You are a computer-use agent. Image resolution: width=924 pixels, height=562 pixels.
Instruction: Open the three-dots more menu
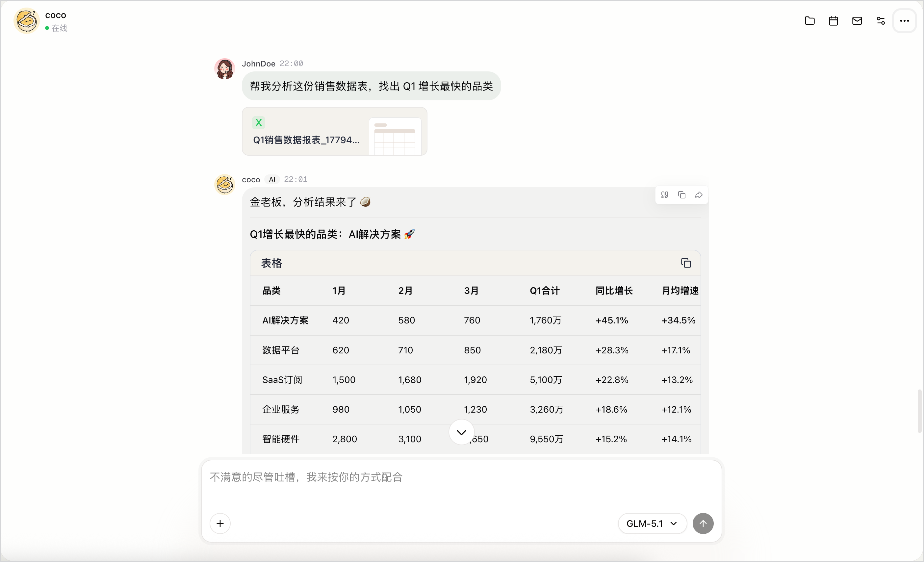[x=905, y=21]
